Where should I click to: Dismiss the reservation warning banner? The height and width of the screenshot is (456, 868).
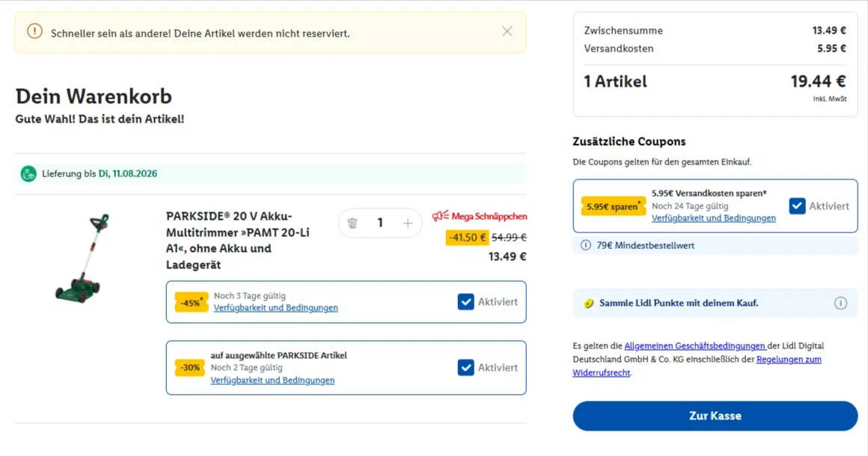tap(507, 31)
